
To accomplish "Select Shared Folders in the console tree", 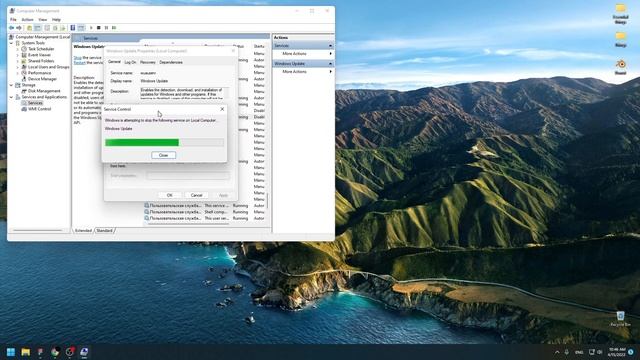I will click(41, 61).
